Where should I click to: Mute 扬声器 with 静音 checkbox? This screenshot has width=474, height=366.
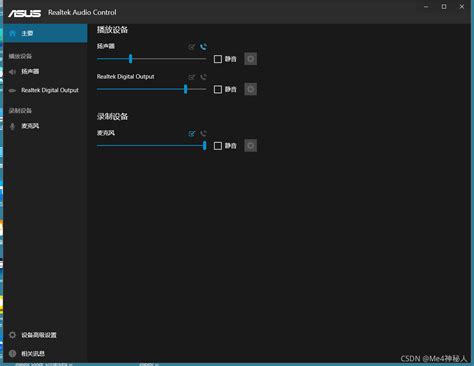pyautogui.click(x=218, y=59)
